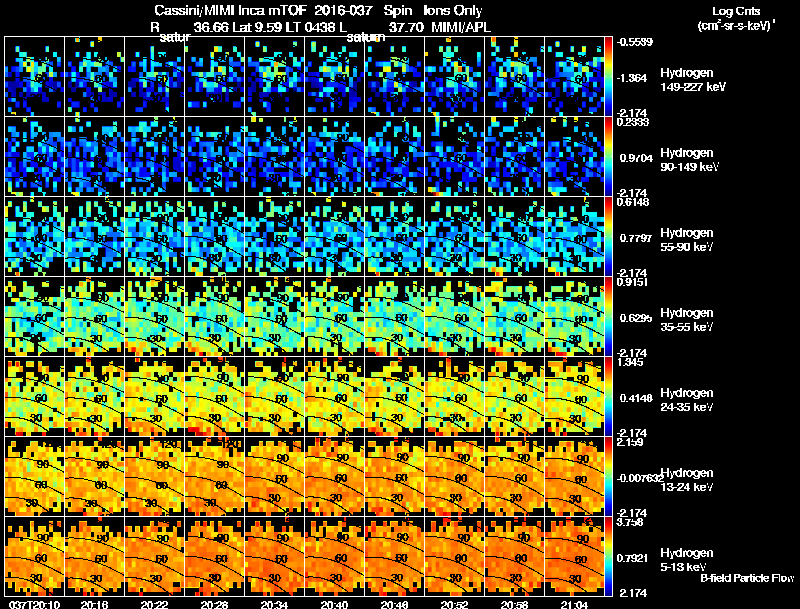The height and width of the screenshot is (609, 800).
Task: Click the 'B-field Particle Flow' label
Action: (747, 578)
